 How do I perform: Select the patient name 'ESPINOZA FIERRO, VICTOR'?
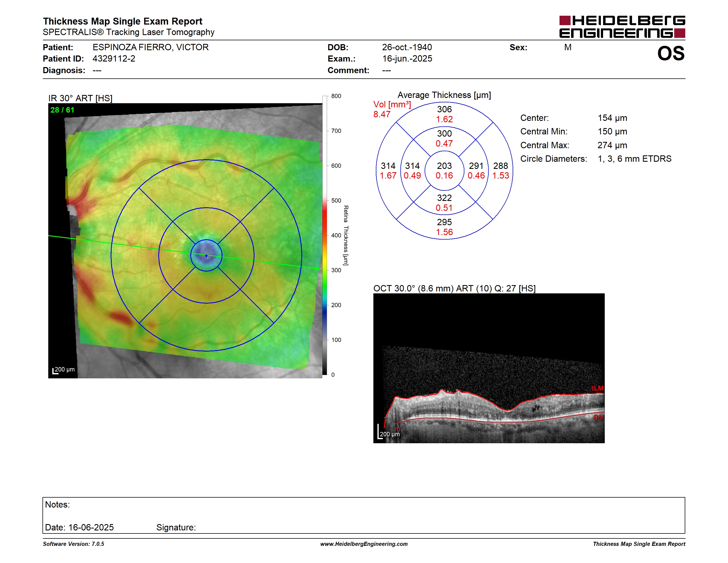point(151,47)
